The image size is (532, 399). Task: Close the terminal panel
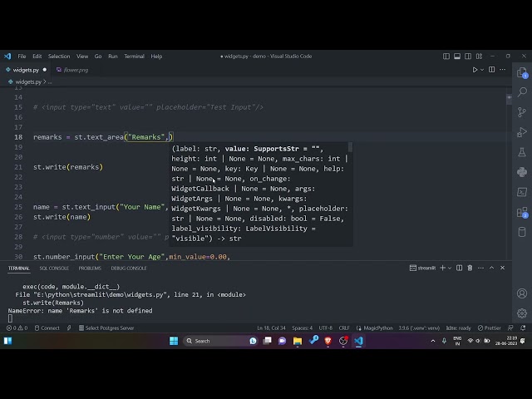coord(502,268)
